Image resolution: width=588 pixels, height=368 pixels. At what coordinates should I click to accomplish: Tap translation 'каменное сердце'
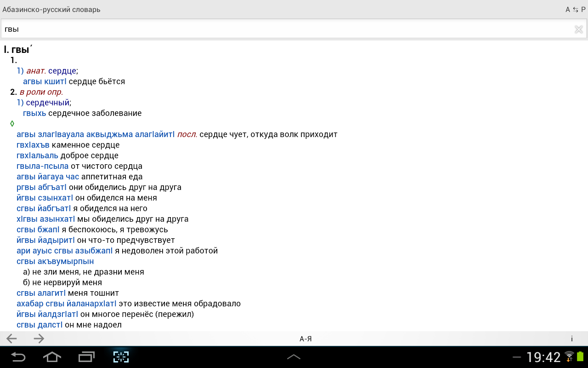tap(86, 145)
